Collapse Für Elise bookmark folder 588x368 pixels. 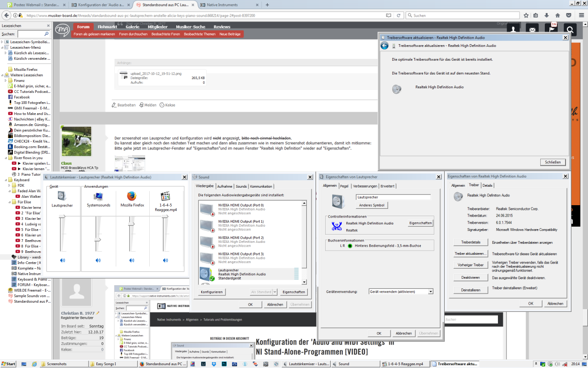[9, 202]
